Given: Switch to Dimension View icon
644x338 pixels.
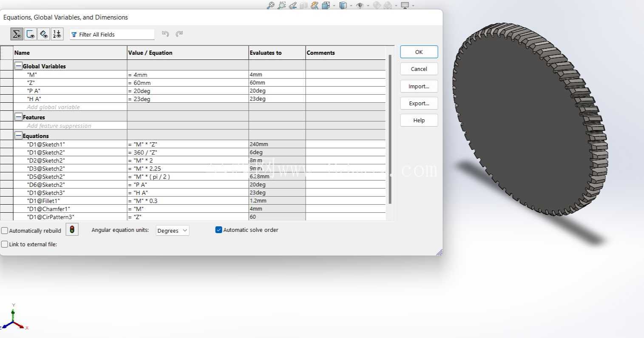Looking at the screenshot, I should pos(44,34).
